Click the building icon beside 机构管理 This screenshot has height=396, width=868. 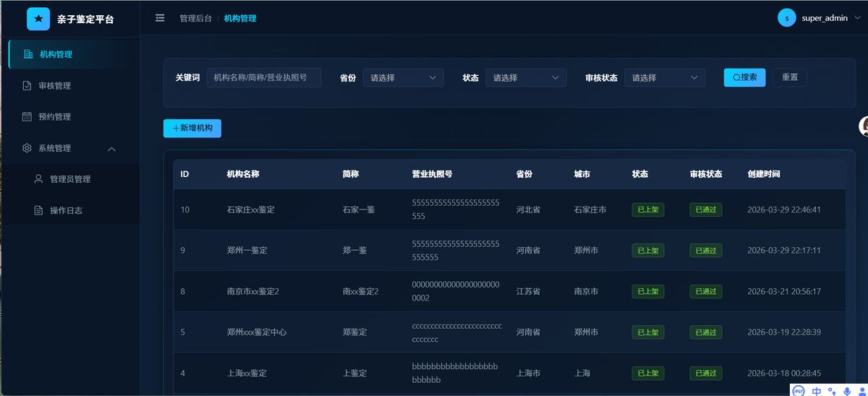pyautogui.click(x=28, y=54)
